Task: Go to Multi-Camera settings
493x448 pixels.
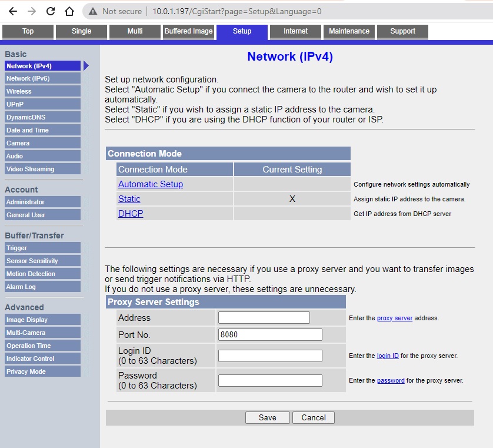Action: coord(43,333)
